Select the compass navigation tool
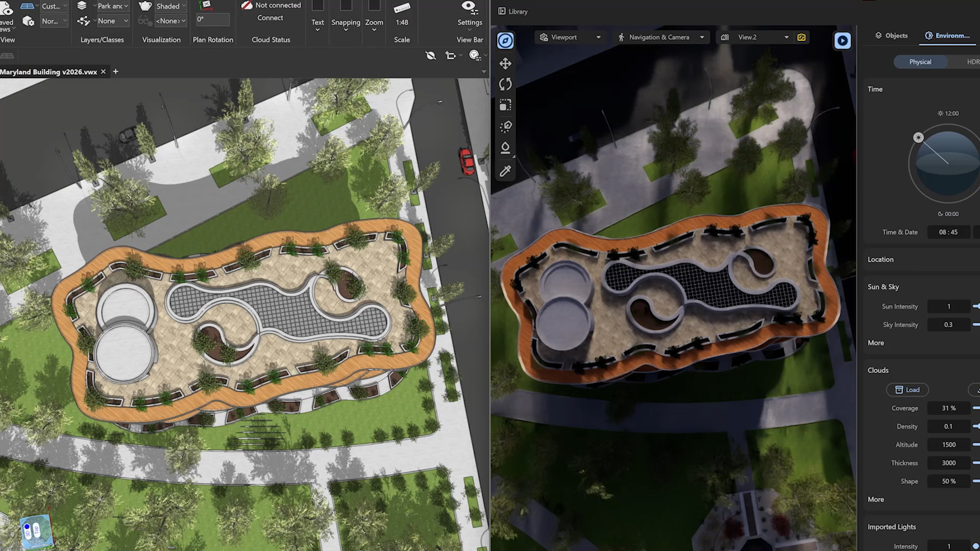This screenshot has width=980, height=551. 505,41
